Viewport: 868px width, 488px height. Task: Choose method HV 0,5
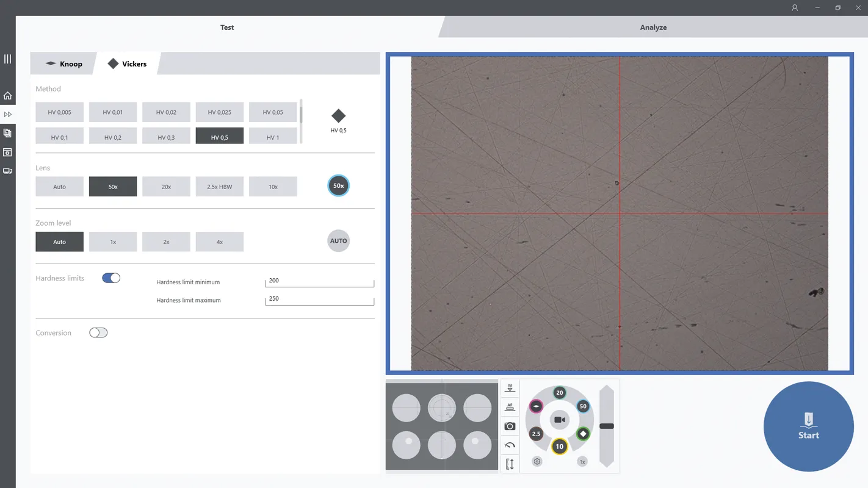[220, 135]
